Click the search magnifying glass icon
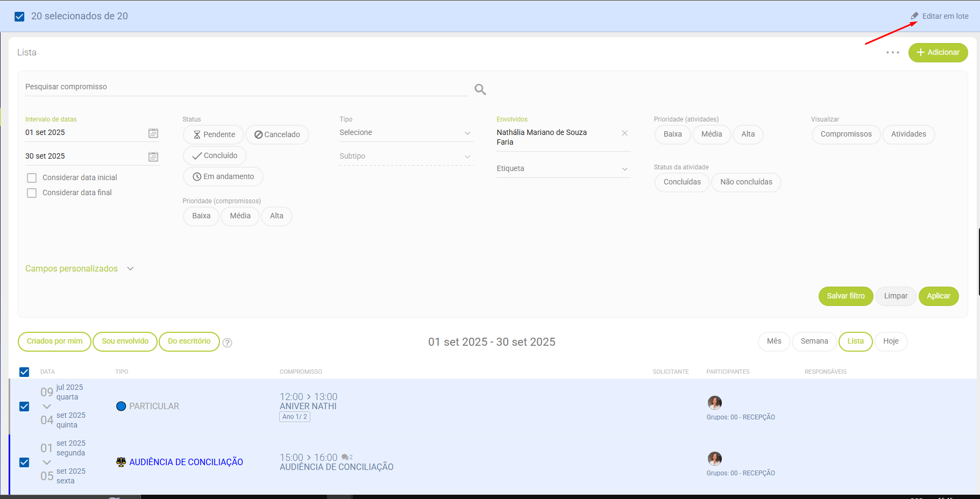The image size is (980, 499). coord(480,89)
